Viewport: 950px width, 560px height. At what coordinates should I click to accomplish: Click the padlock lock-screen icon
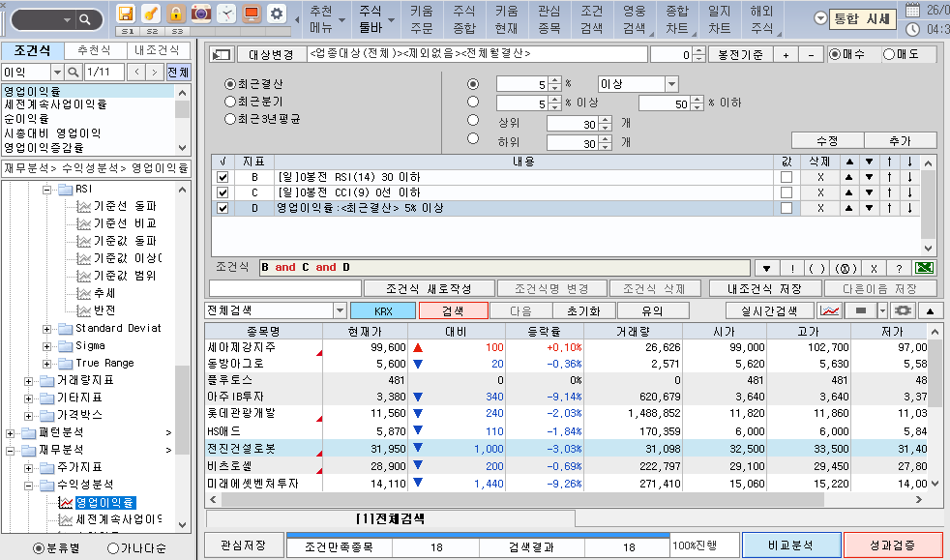176,14
